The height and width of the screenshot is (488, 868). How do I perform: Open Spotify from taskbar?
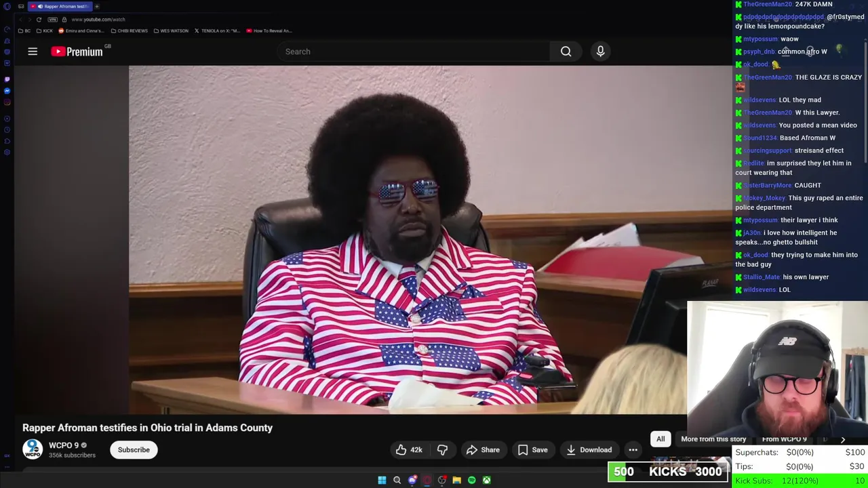click(x=471, y=480)
